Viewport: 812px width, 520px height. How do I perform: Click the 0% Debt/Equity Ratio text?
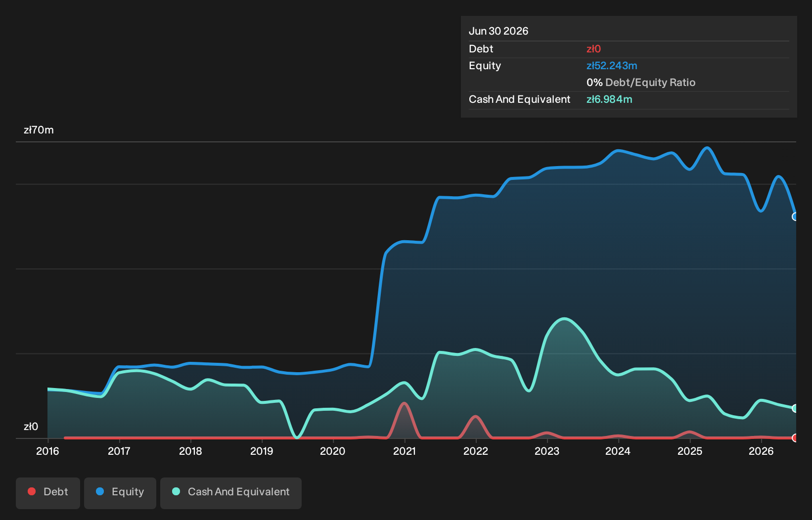point(641,83)
